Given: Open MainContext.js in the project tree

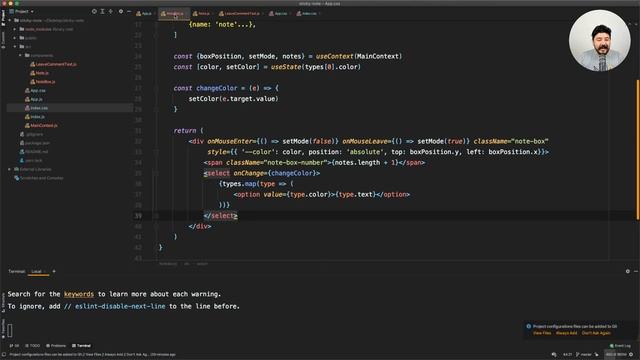Looking at the screenshot, I should pos(41,125).
